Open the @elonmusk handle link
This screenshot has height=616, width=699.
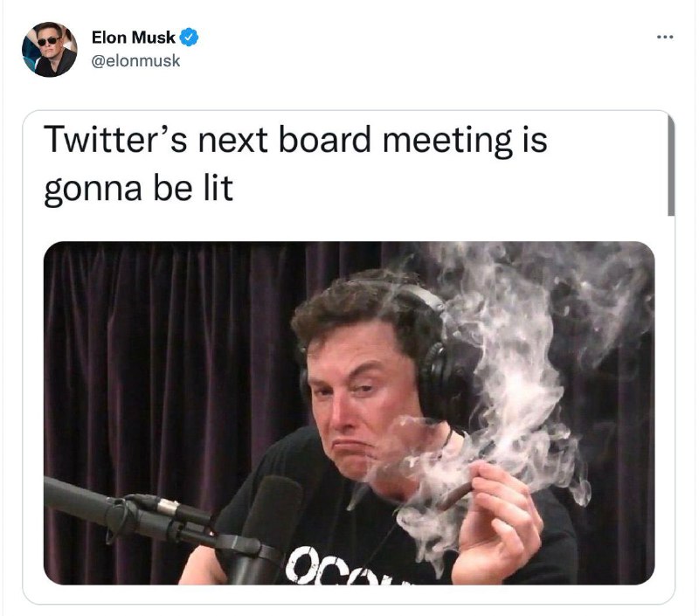point(135,60)
